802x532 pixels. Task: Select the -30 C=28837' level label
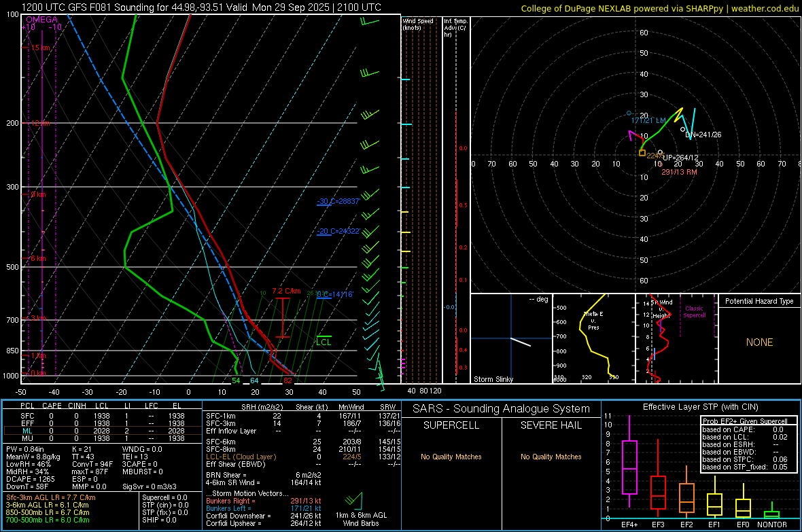338,201
